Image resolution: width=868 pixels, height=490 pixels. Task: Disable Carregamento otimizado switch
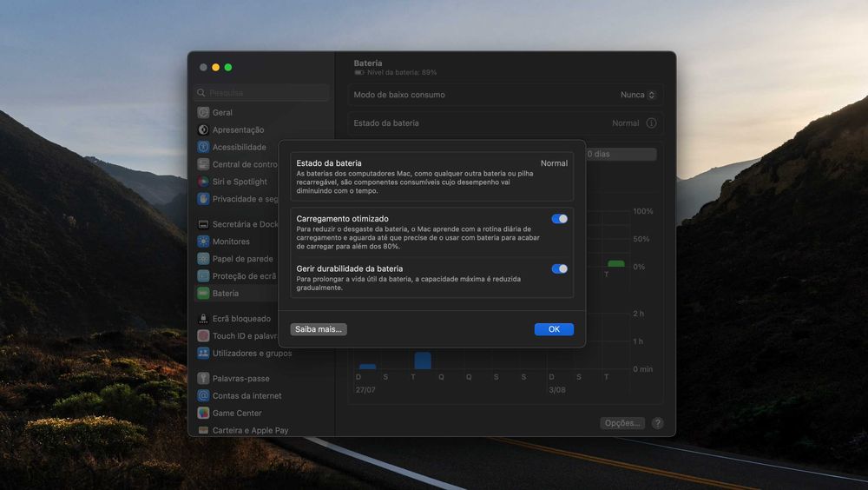point(559,219)
